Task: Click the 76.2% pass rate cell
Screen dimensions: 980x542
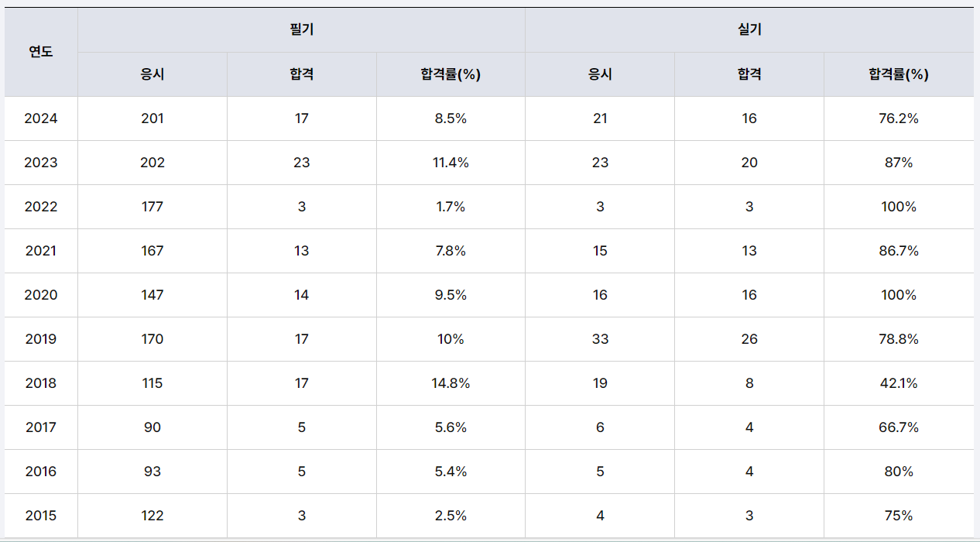Action: tap(898, 118)
